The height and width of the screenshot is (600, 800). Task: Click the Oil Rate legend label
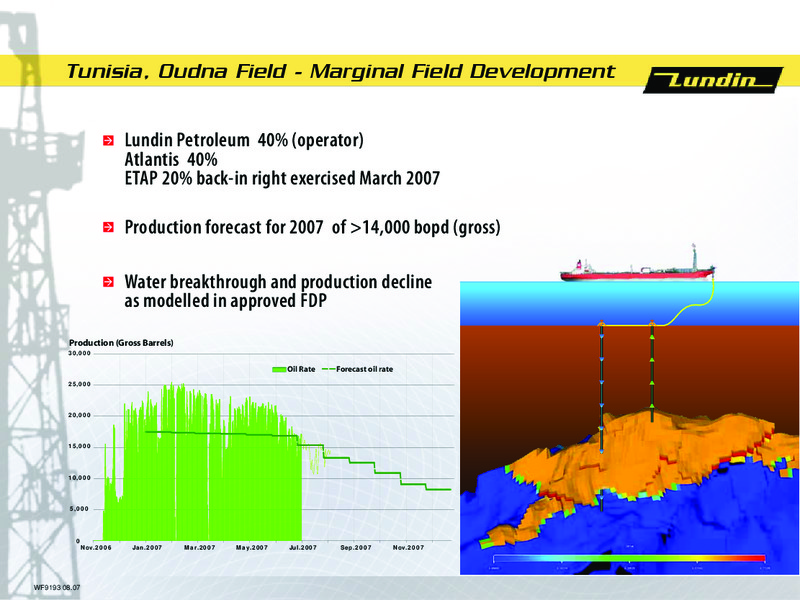coord(301,369)
